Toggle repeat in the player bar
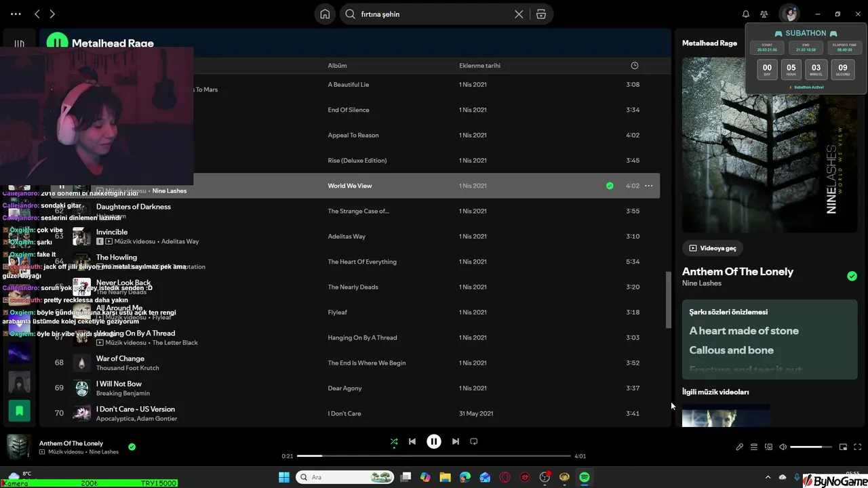The width and height of the screenshot is (868, 488). coord(474,441)
